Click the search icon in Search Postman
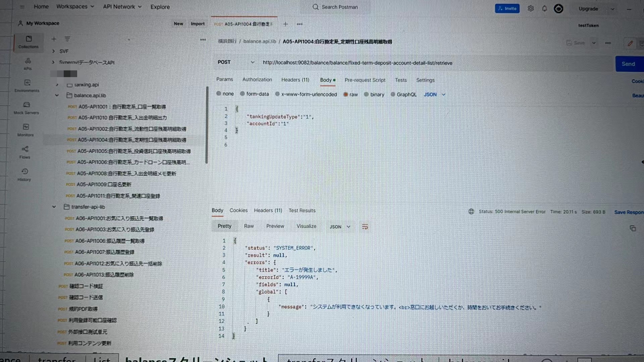 315,7
